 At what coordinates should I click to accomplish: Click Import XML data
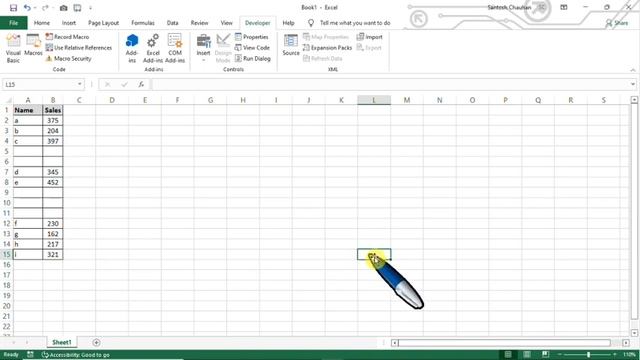point(370,37)
